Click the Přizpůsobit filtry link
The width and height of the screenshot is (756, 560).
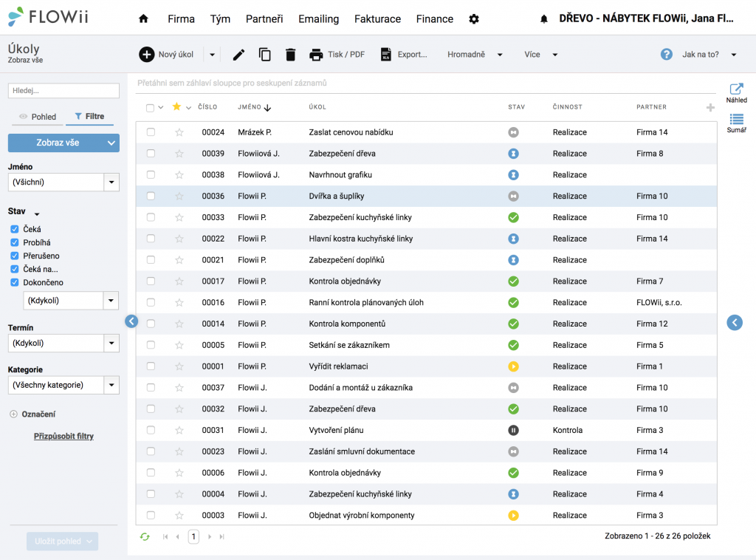63,436
